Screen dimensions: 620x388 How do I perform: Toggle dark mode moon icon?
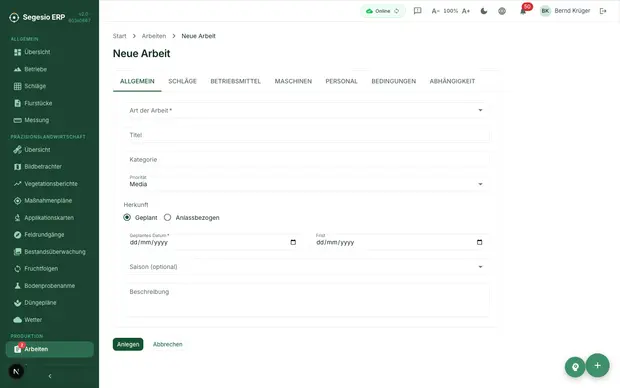point(484,11)
